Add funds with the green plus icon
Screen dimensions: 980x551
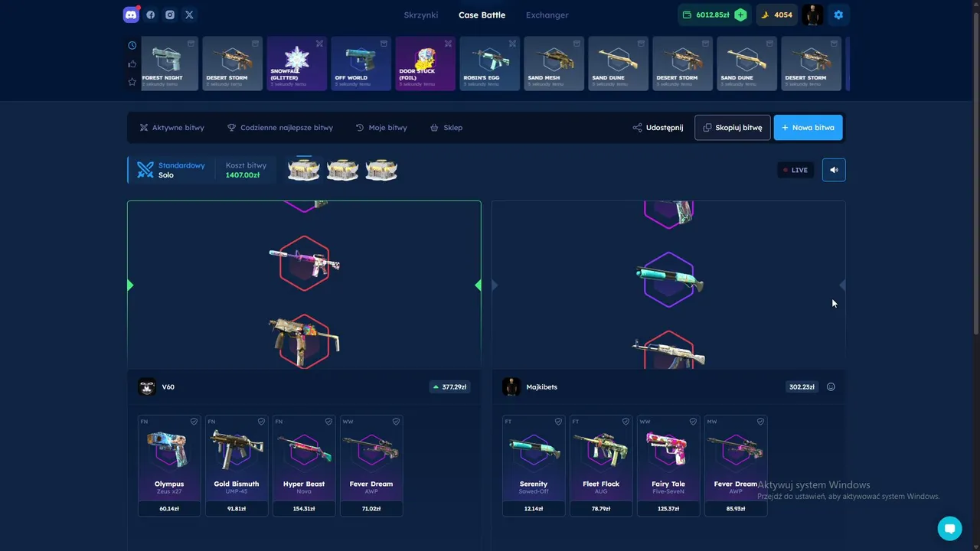740,15
